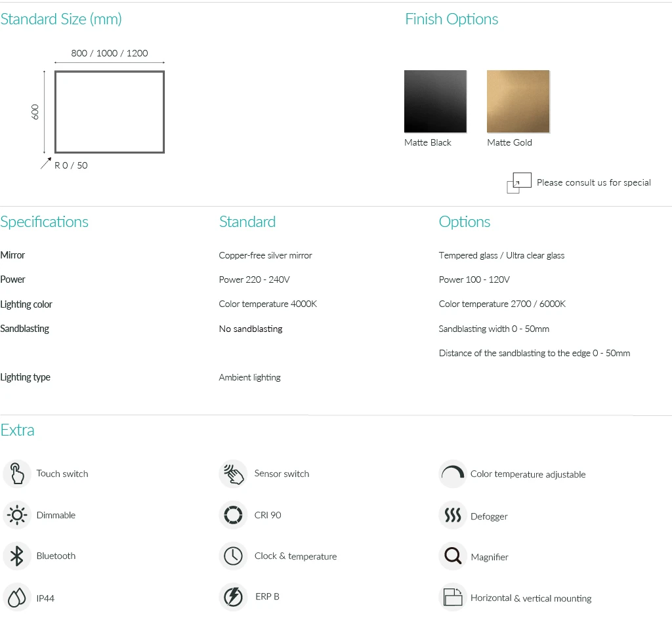Click the Touch switch hand icon
This screenshot has height=637, width=672.
[17, 474]
